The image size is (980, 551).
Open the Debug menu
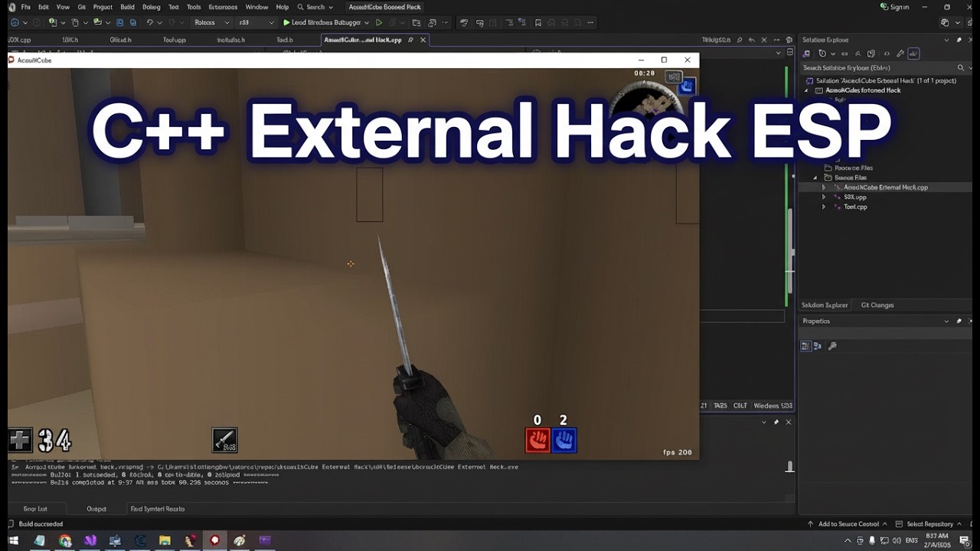(152, 7)
